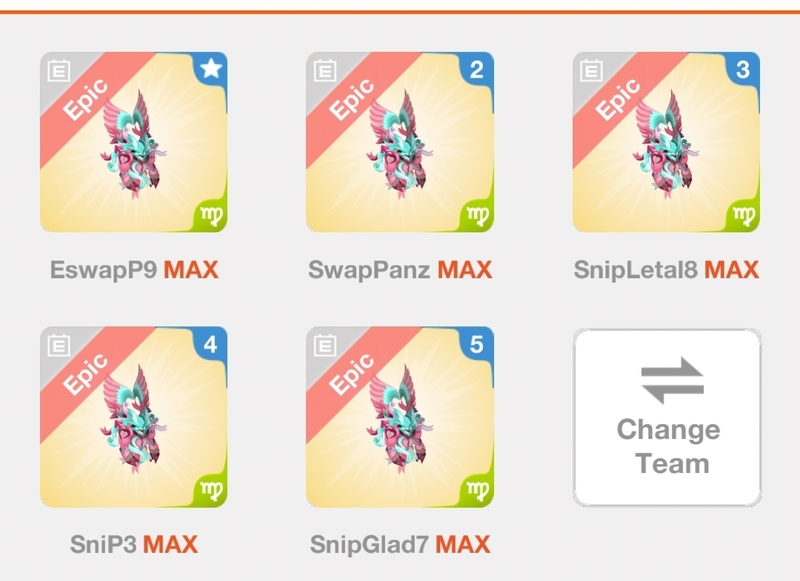Open the SniP3 creature thumbnail
Screen dimensions: 800x581
[134, 418]
